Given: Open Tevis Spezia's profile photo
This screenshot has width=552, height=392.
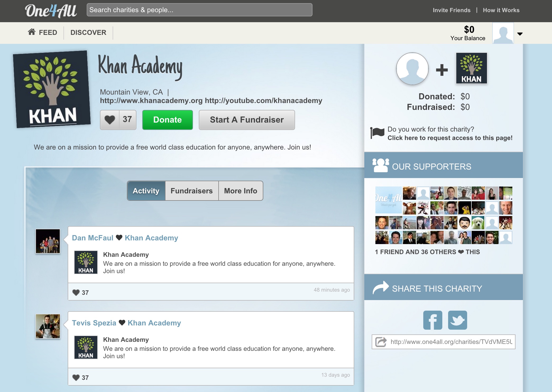Looking at the screenshot, I should pyautogui.click(x=48, y=326).
